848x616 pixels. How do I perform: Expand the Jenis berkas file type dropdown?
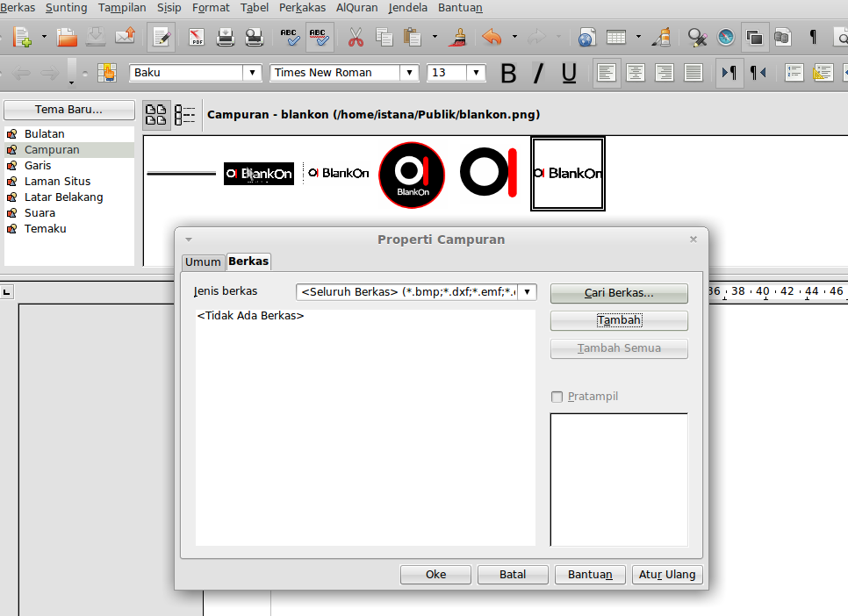527,292
